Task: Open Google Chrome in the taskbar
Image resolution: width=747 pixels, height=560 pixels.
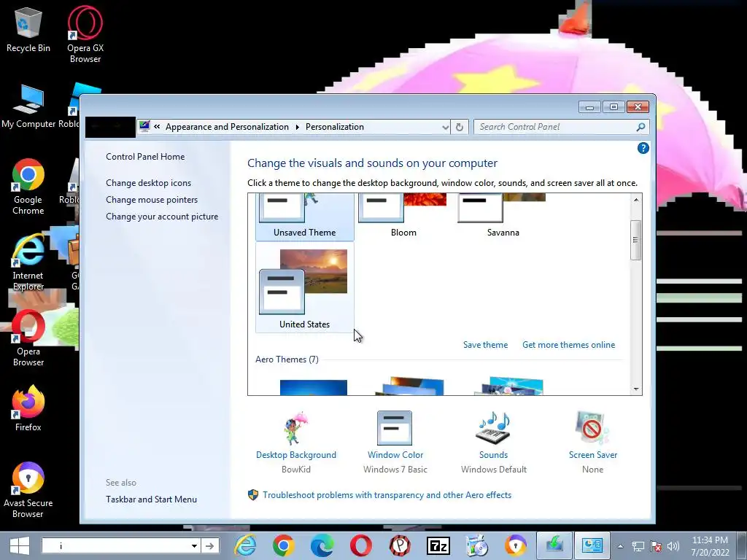Action: tap(284, 545)
